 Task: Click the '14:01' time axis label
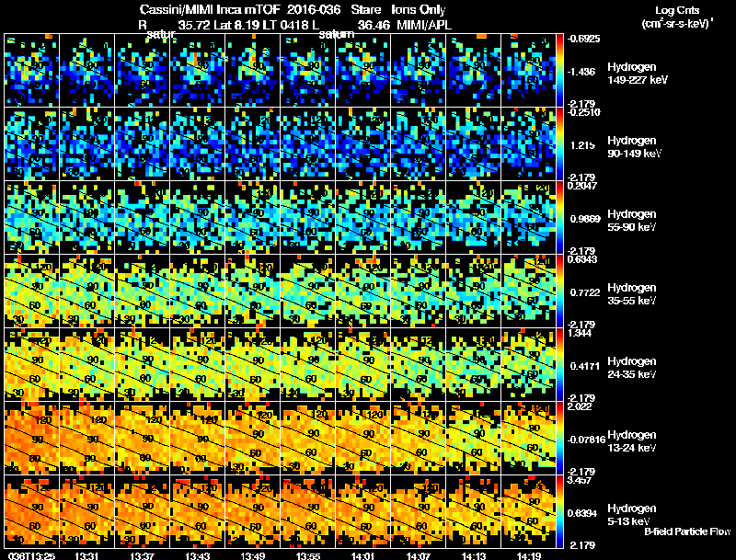click(362, 555)
